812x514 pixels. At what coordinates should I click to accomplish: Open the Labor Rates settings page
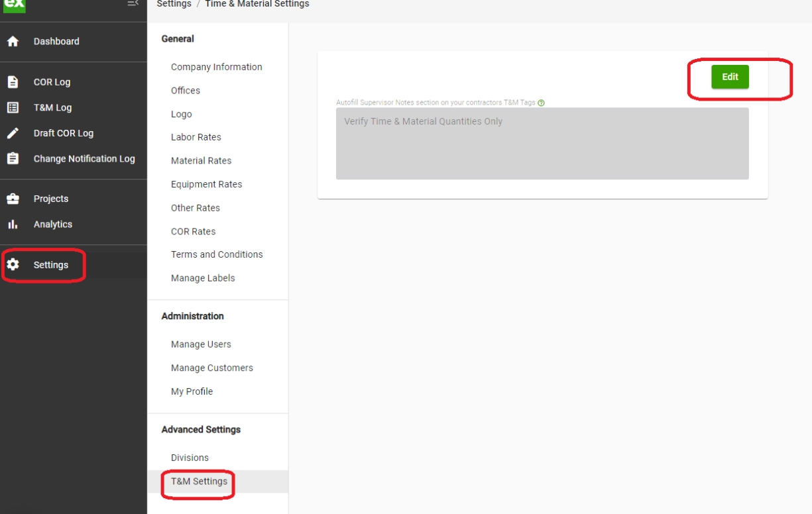tap(196, 137)
